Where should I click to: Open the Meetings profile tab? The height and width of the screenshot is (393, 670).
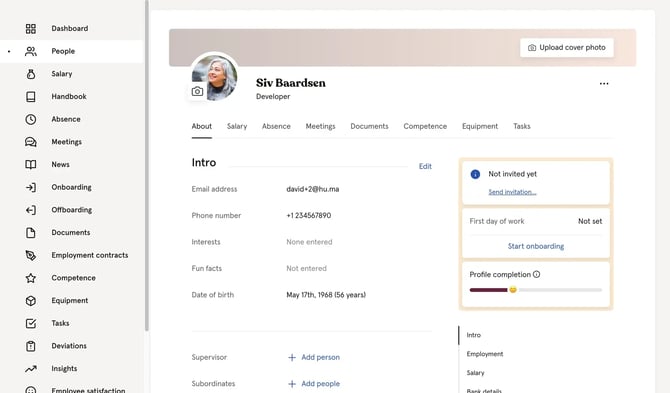tap(320, 126)
